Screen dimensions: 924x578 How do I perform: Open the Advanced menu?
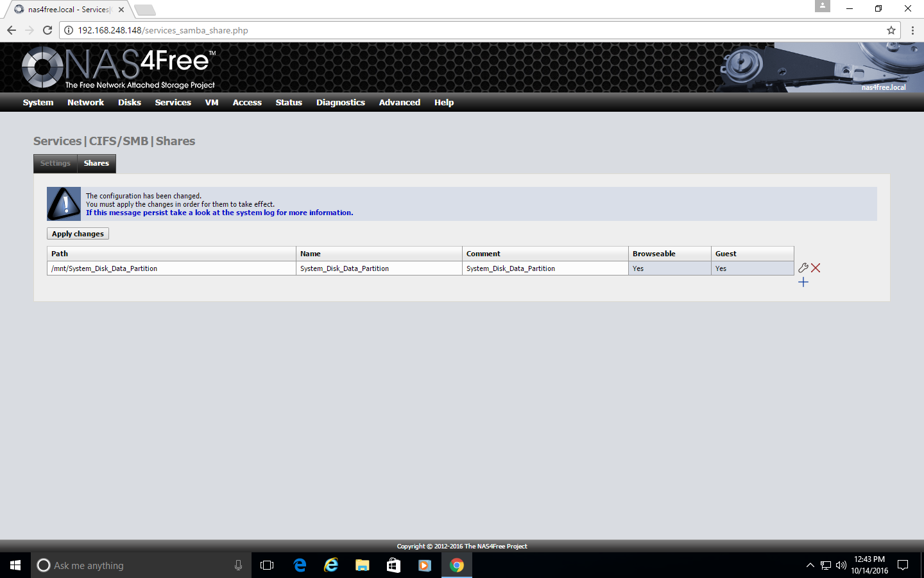point(399,103)
